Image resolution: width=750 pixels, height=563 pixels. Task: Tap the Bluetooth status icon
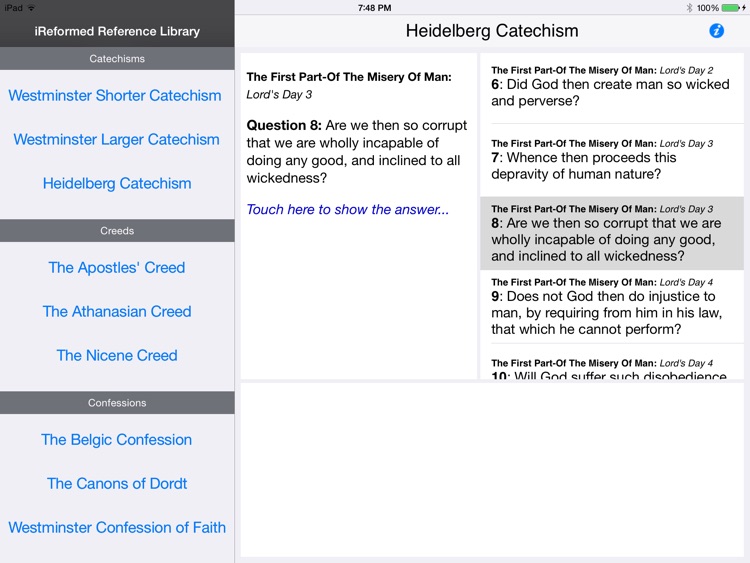[689, 8]
